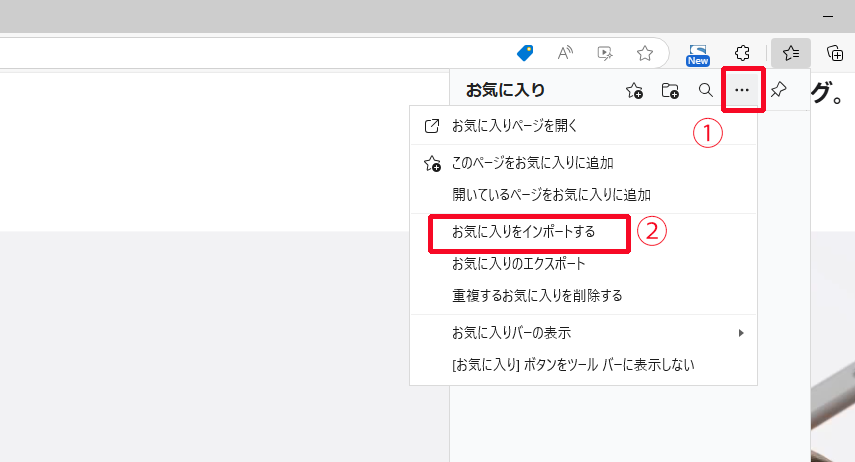Viewport: 855px width, 462px height.
Task: Click the add folder icon in favorites panel
Action: pos(670,90)
